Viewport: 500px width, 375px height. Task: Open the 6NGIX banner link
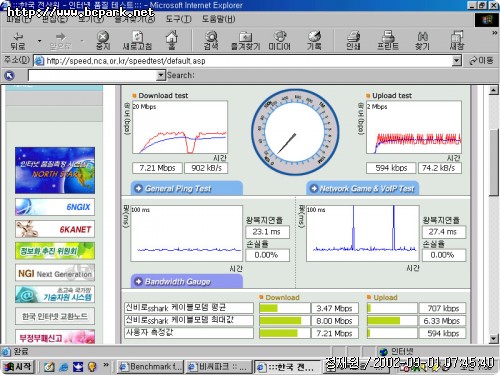[x=55, y=207]
